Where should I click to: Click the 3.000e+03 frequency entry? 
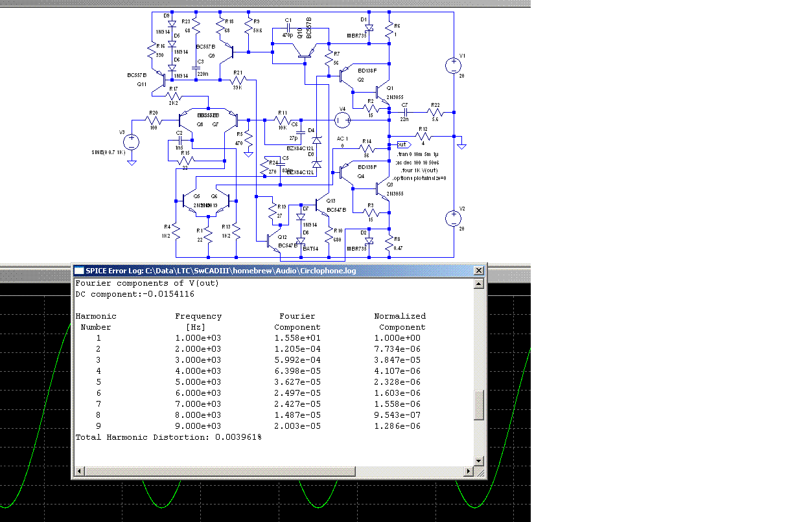(198, 360)
